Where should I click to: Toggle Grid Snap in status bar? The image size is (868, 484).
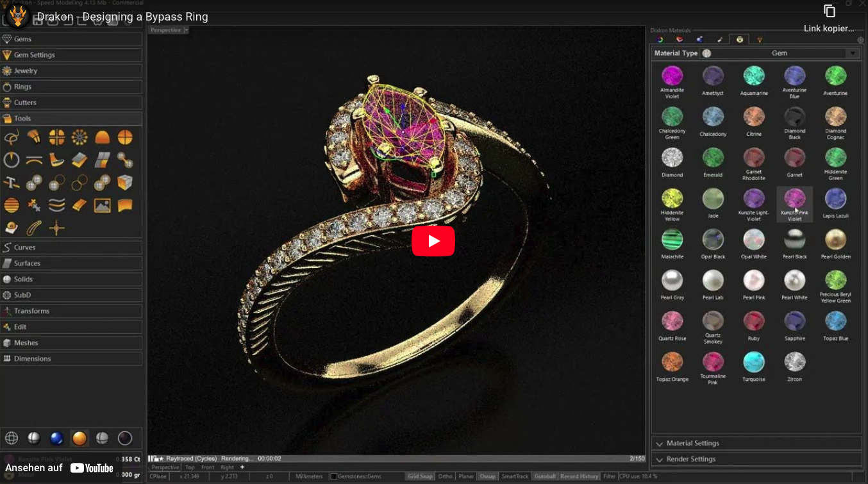[x=420, y=476]
